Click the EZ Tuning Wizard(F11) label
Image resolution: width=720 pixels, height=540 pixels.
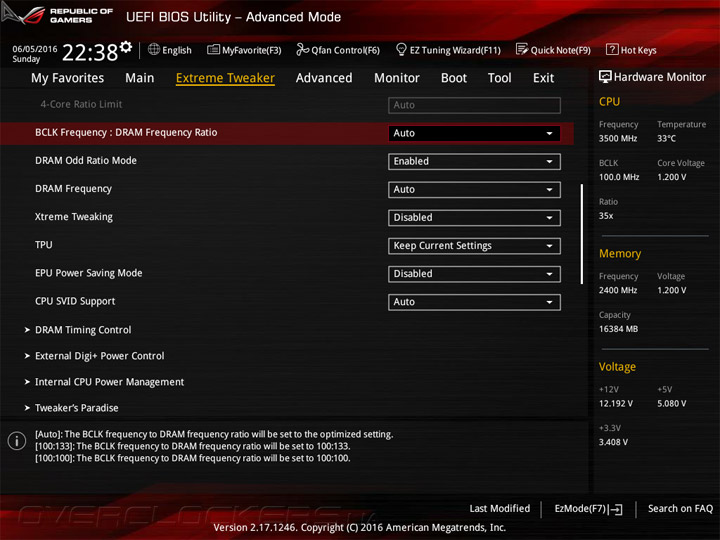point(455,50)
